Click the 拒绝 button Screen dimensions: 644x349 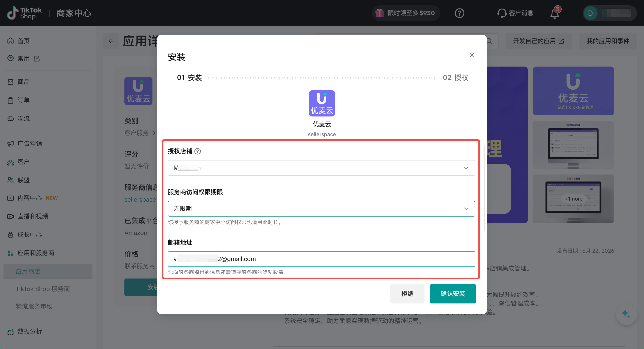407,294
